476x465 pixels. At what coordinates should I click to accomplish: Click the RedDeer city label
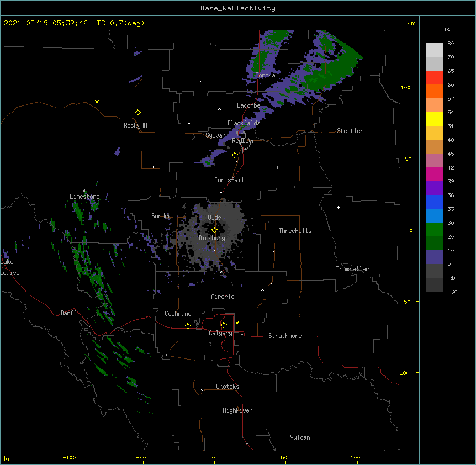[243, 141]
